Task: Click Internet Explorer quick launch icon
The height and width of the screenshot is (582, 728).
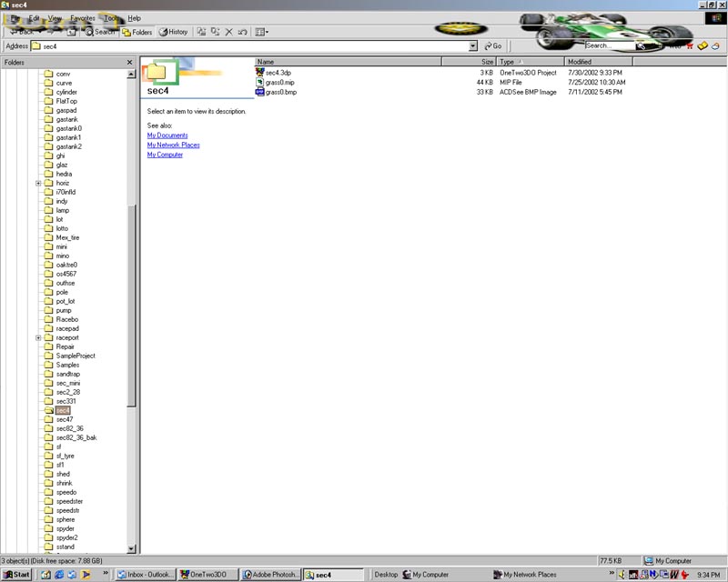Action: point(59,575)
